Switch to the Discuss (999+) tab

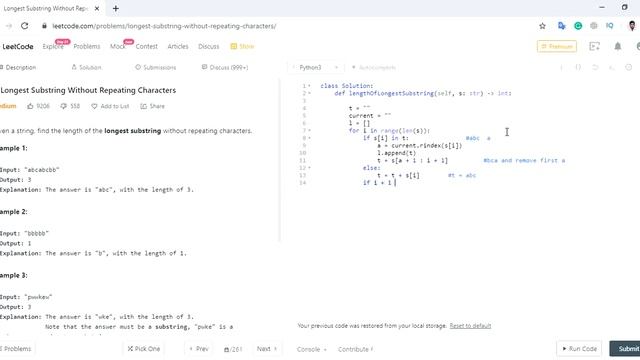(225, 67)
